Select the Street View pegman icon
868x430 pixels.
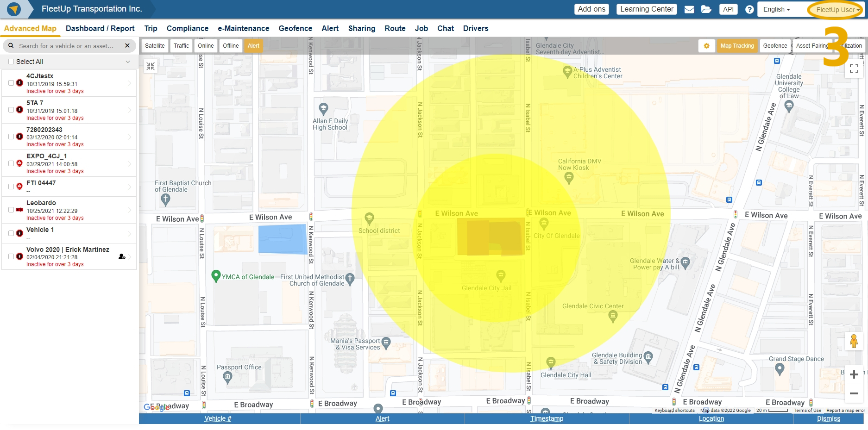[x=854, y=342]
